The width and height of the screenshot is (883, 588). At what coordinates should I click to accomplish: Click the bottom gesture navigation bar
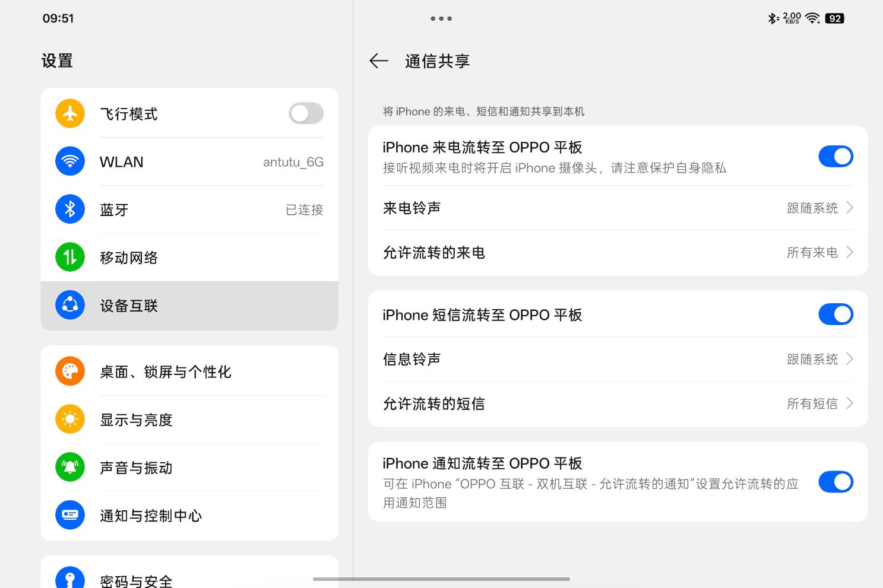(441, 580)
